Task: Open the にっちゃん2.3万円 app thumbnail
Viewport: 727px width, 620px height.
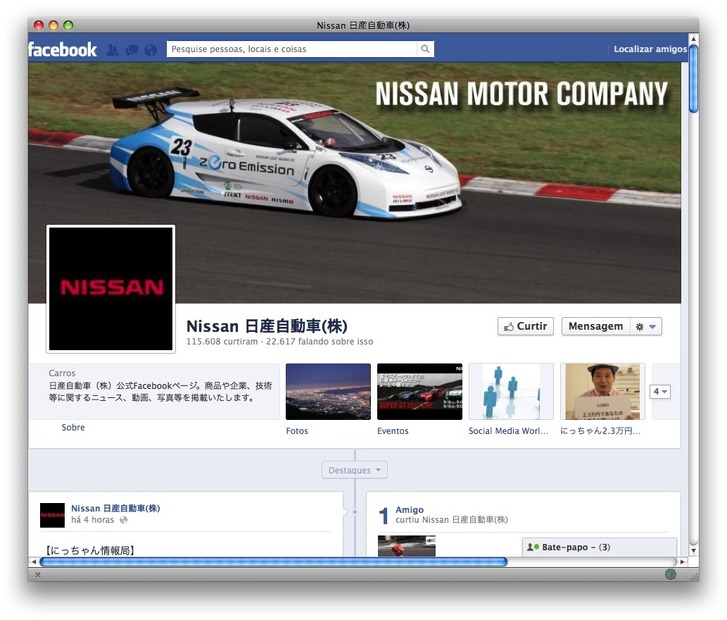Action: point(602,391)
